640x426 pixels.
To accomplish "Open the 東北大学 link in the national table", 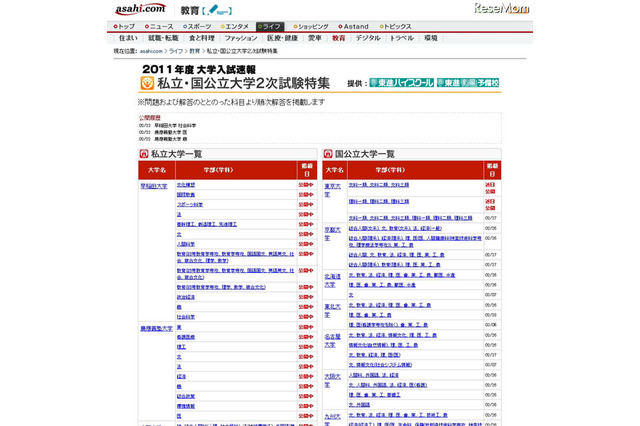I will [x=332, y=311].
